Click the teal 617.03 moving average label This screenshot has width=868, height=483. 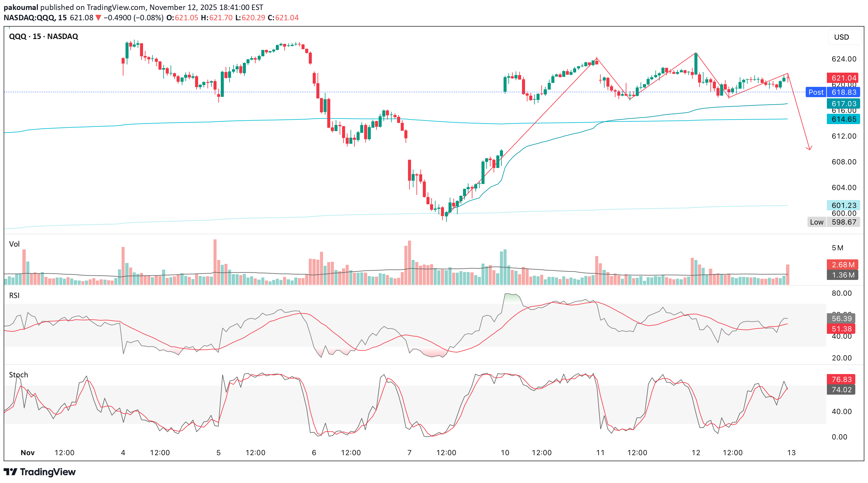tap(843, 104)
